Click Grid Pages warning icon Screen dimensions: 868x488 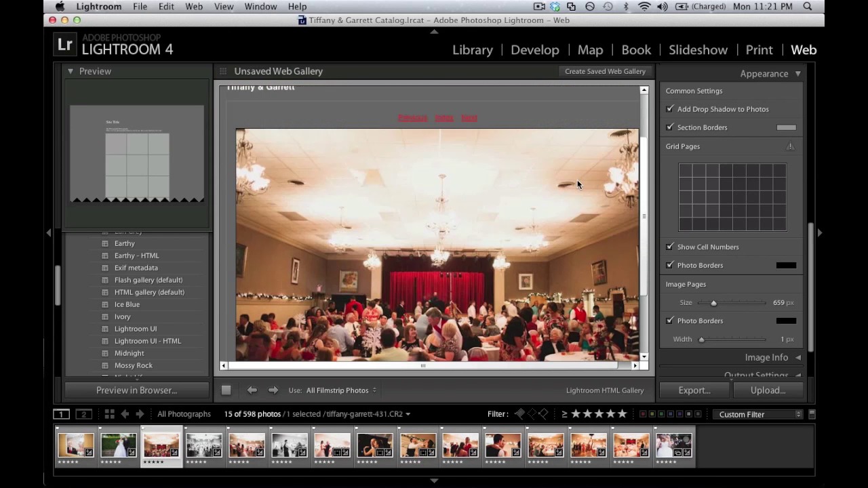pyautogui.click(x=790, y=146)
